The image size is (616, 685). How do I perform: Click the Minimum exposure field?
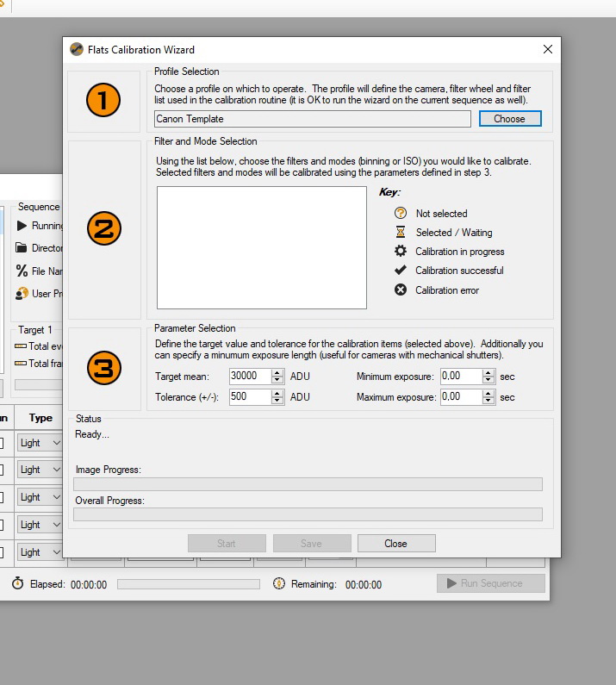[461, 377]
